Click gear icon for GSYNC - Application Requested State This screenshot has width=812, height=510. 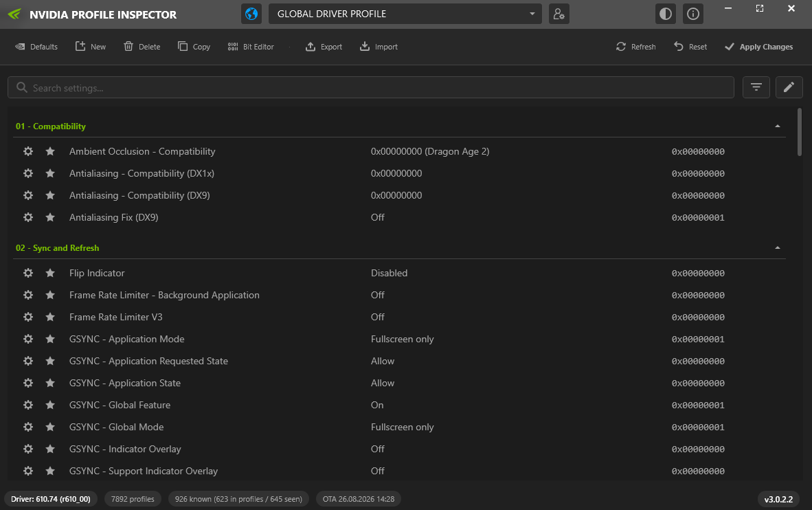click(x=28, y=361)
